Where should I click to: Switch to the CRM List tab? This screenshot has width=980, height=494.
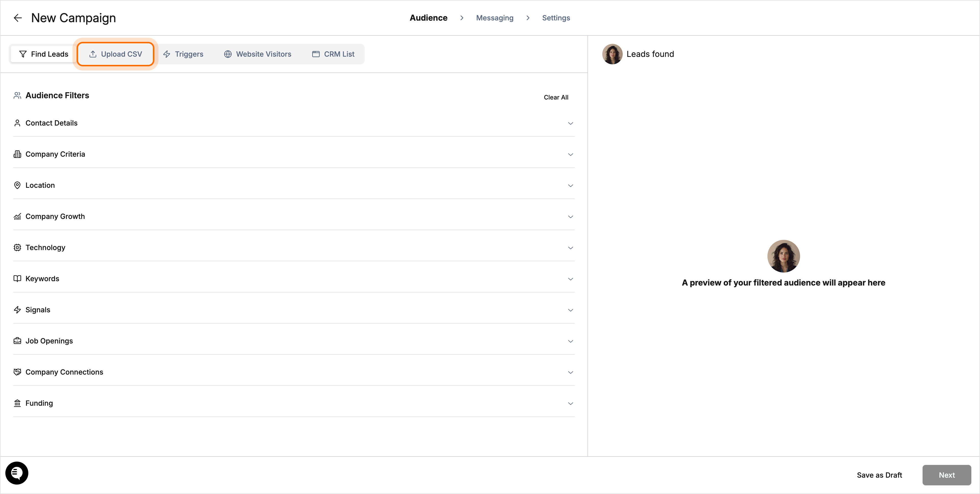pyautogui.click(x=333, y=54)
